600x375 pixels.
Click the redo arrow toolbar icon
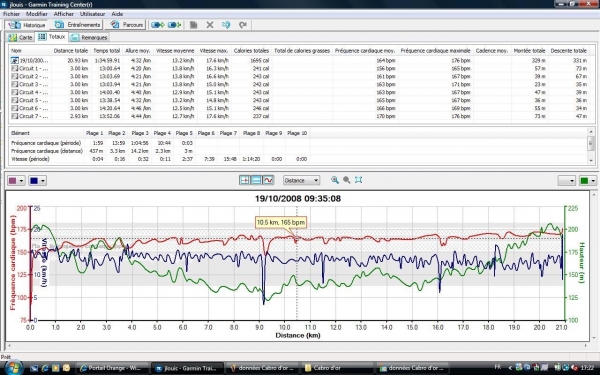243,25
